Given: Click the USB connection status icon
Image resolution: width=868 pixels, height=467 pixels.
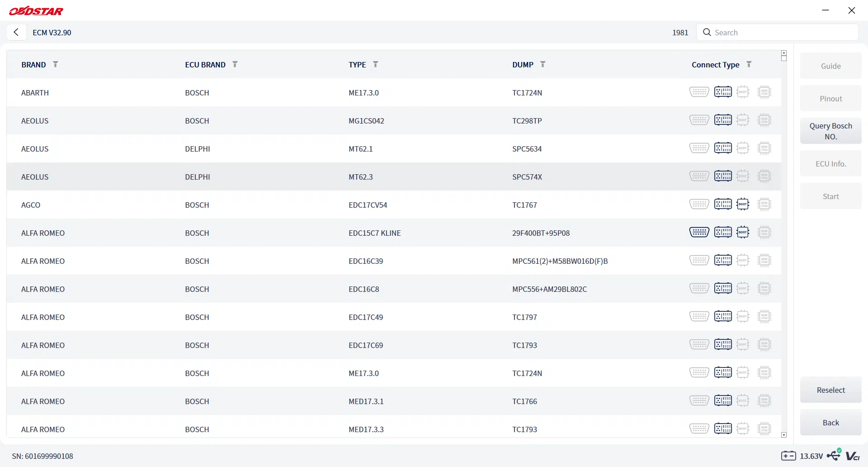Looking at the screenshot, I should [x=834, y=455].
